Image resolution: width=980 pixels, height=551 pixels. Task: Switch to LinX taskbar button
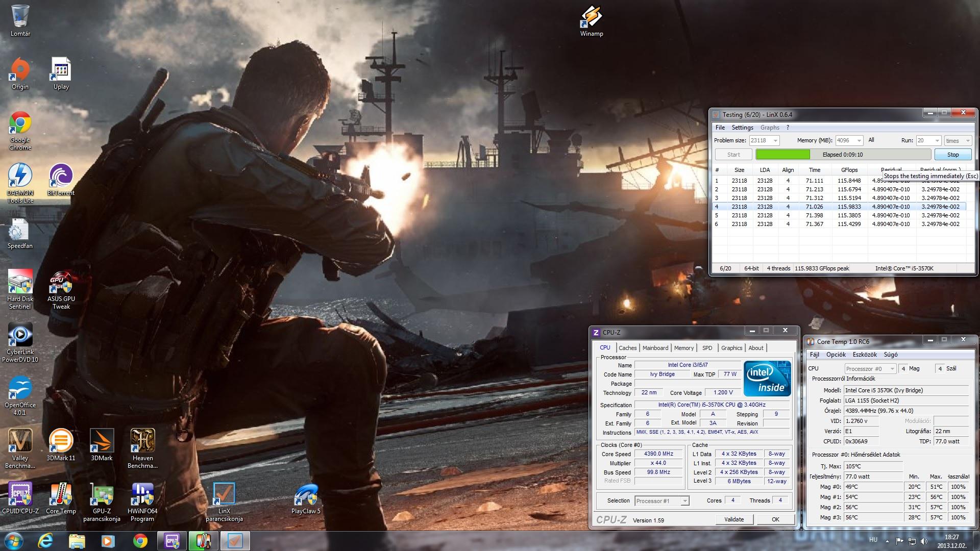(x=235, y=541)
